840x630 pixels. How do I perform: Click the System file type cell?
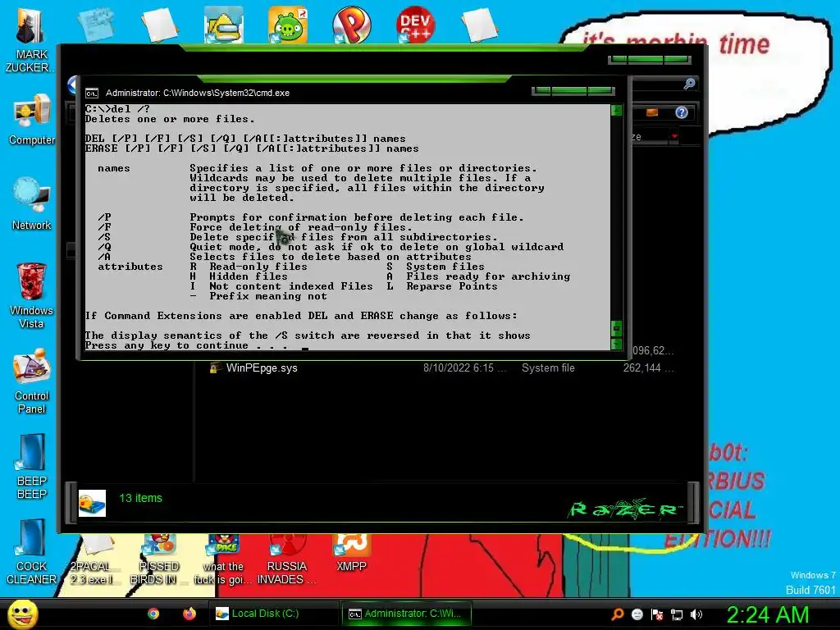pos(548,368)
